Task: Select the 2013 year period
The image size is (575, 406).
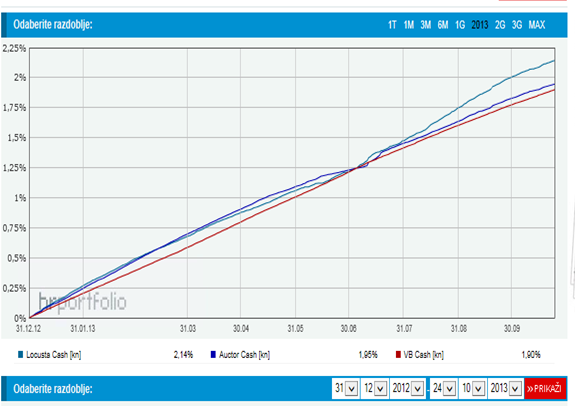Action: click(x=480, y=25)
